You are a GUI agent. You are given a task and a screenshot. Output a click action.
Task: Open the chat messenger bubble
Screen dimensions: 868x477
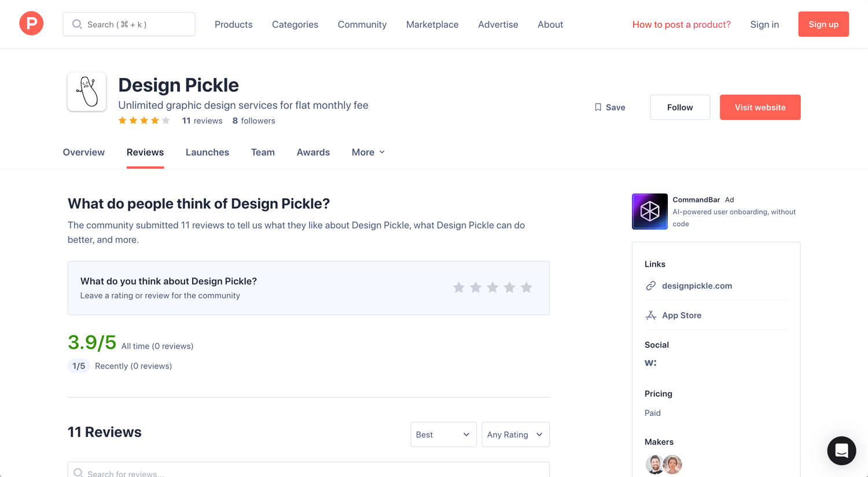(841, 450)
